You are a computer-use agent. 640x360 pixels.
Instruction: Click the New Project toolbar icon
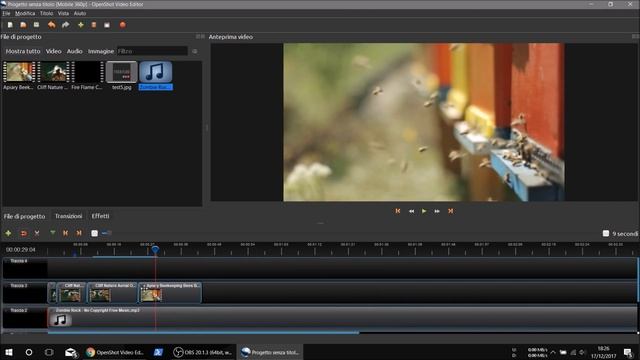(10, 25)
